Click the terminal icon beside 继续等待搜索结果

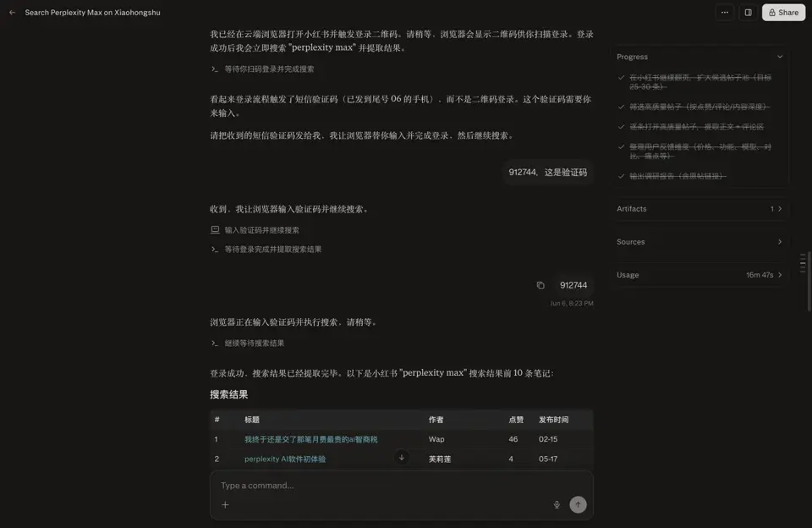pyautogui.click(x=214, y=343)
